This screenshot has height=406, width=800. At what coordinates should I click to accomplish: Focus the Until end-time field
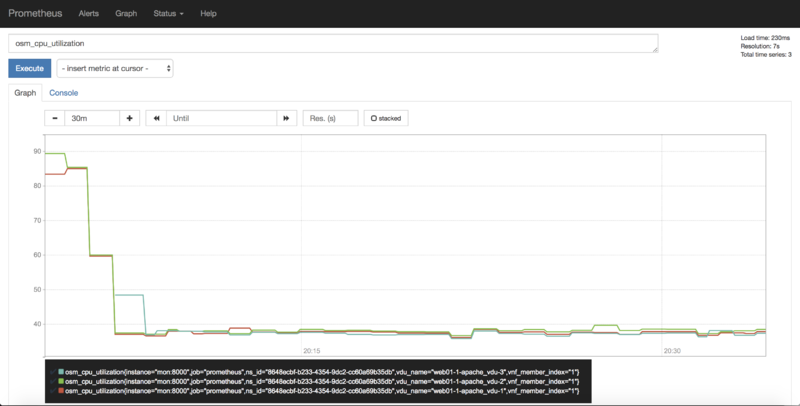(x=220, y=118)
